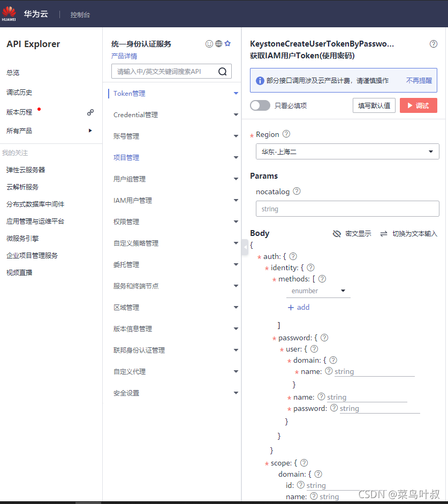
Task: Select 弹性云服务器 from my favorites
Action: 26,170
